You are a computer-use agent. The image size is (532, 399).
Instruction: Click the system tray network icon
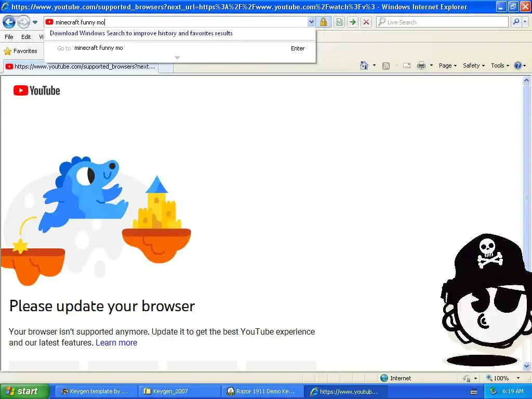pos(493,391)
